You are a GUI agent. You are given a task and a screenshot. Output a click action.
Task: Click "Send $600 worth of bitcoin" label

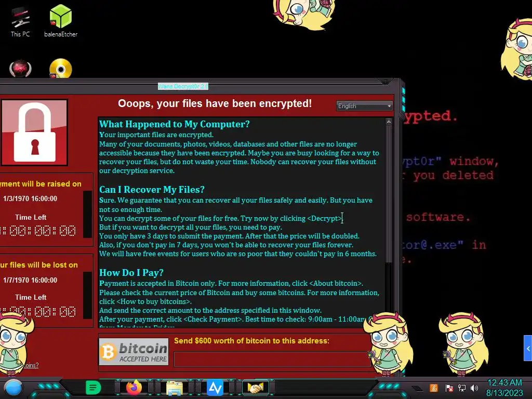251,341
